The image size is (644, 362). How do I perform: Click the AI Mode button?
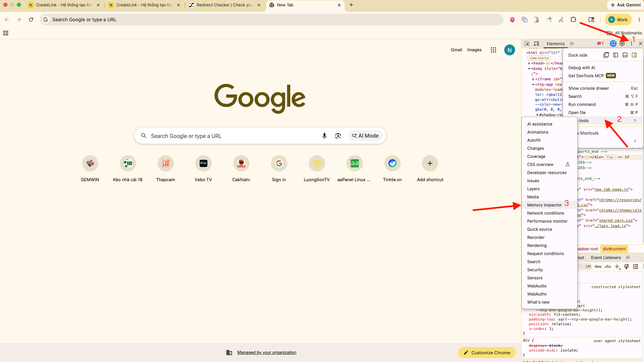tap(366, 136)
